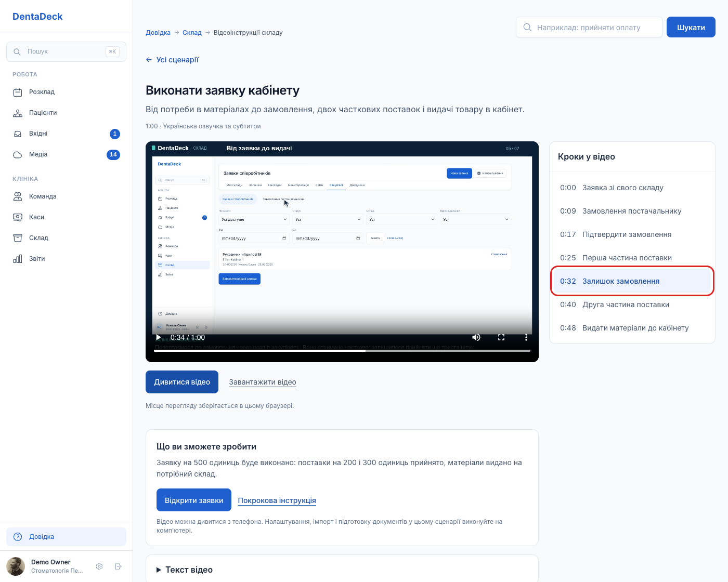
Task: Enter fullscreen mode for the video
Action: tap(501, 337)
